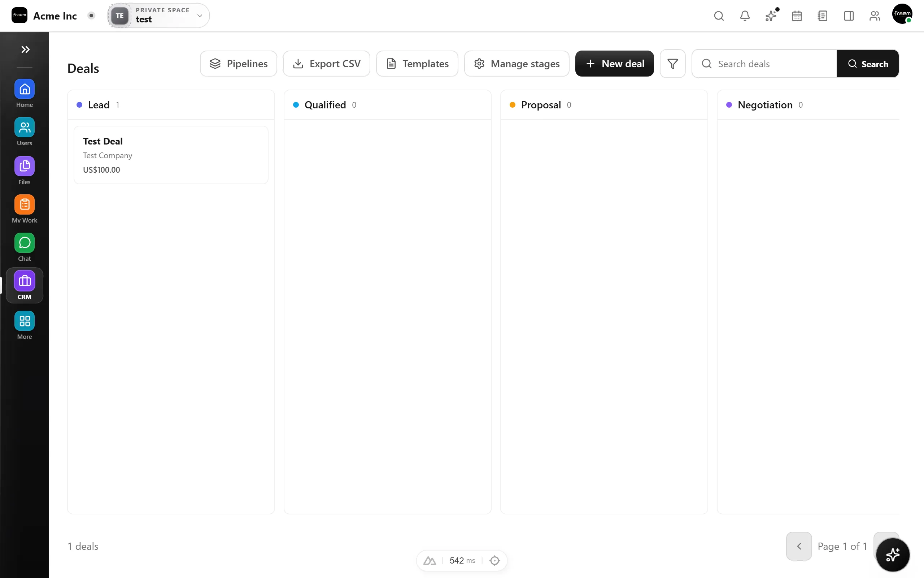Click the TE space avatar
This screenshot has height=578, width=924.
119,16
